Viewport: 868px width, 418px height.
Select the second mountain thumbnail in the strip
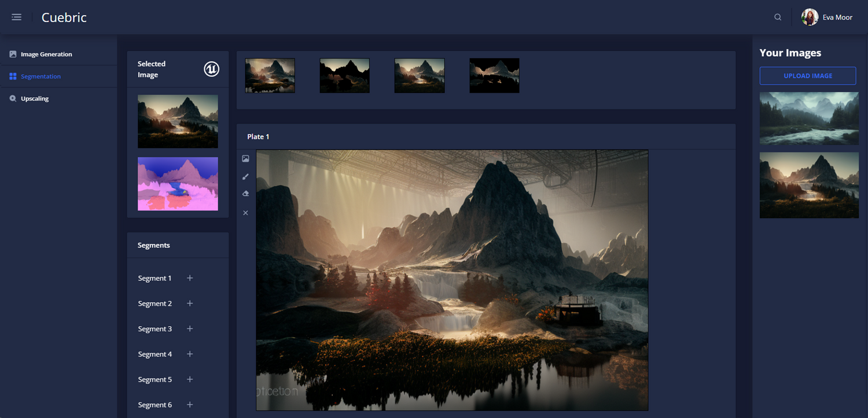[344, 75]
